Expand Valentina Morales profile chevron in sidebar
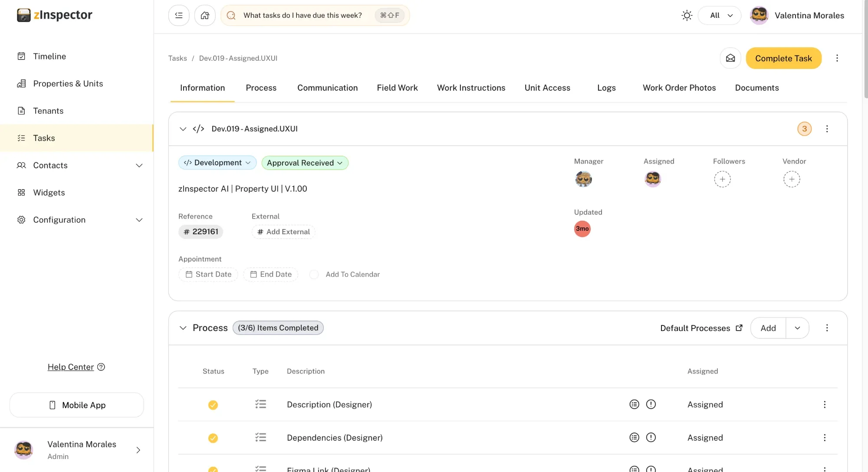 pos(138,450)
